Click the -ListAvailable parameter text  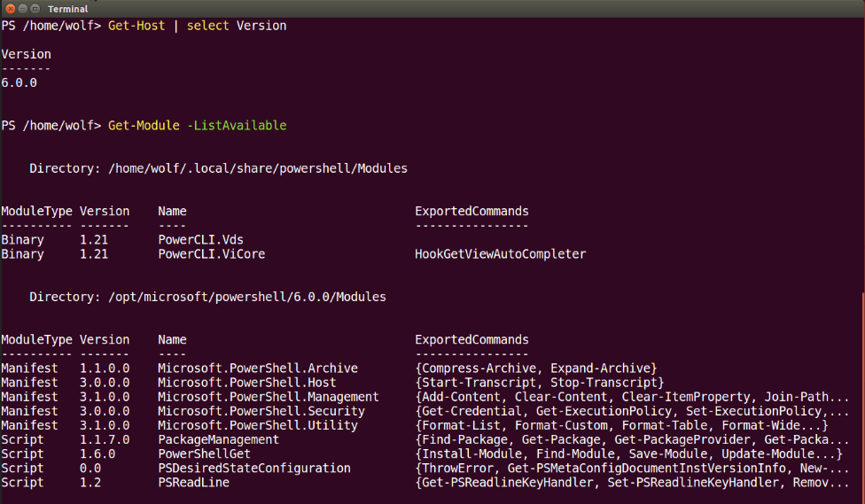237,126
